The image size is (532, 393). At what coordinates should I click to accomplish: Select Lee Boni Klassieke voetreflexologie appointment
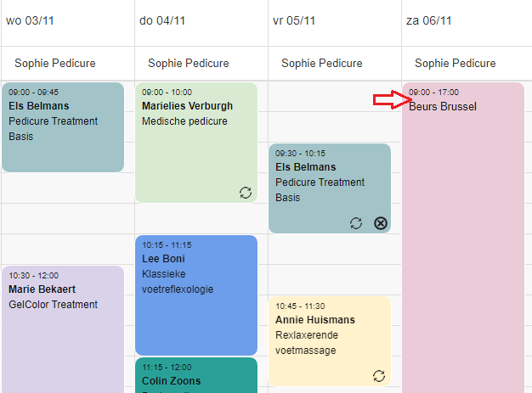coord(196,295)
